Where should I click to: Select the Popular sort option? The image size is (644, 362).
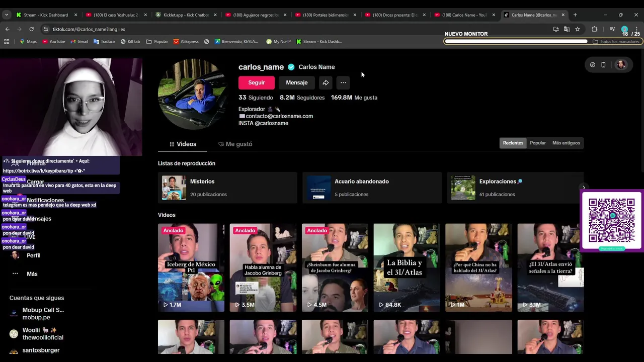coord(538,143)
